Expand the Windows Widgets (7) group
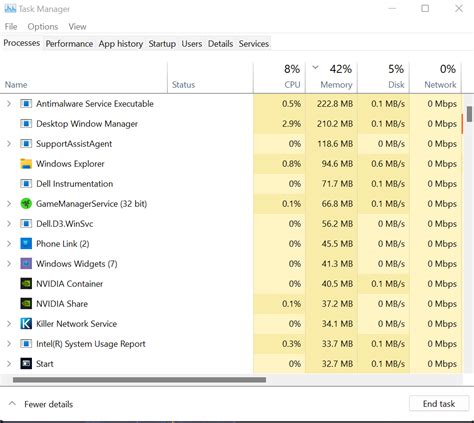 point(9,264)
